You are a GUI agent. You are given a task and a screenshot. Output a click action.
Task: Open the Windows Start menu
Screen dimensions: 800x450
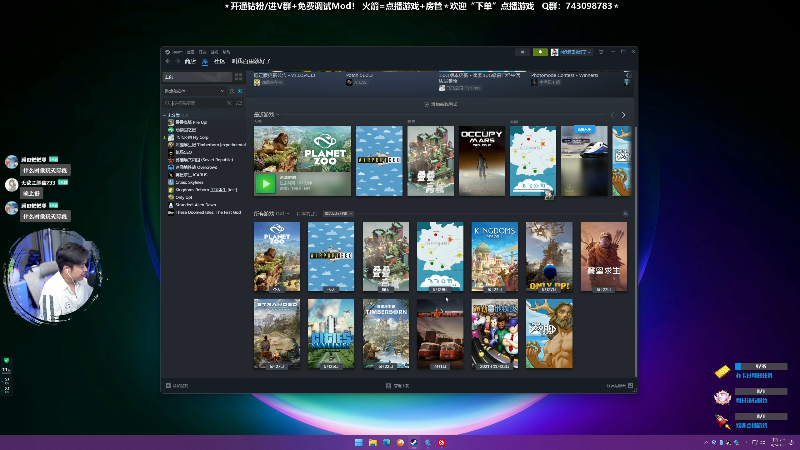359,442
